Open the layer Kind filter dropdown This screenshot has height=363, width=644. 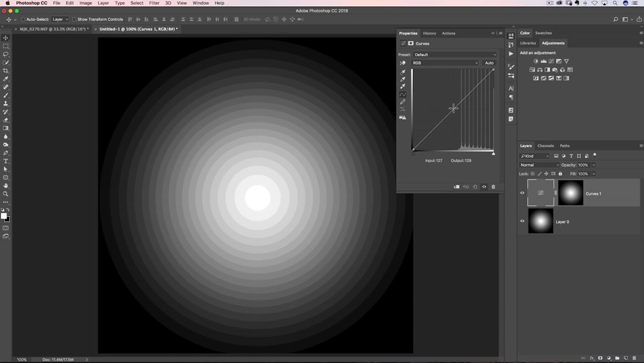pyautogui.click(x=535, y=156)
